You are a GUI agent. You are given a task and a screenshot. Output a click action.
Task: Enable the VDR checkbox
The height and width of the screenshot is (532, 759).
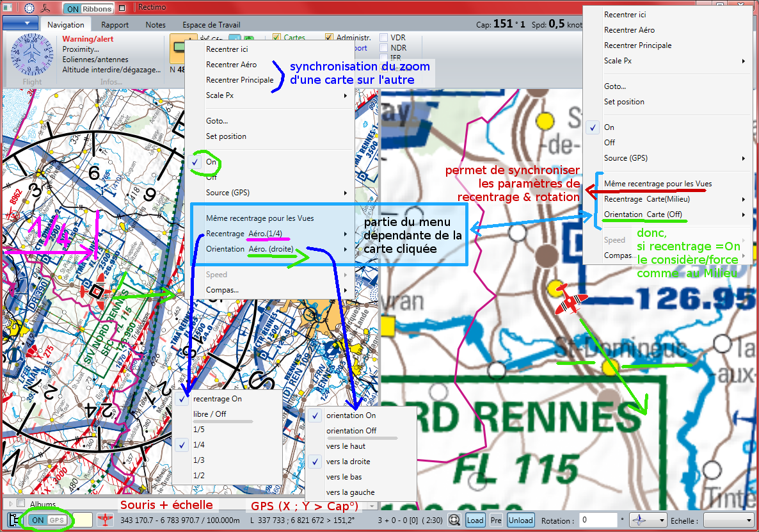point(384,37)
